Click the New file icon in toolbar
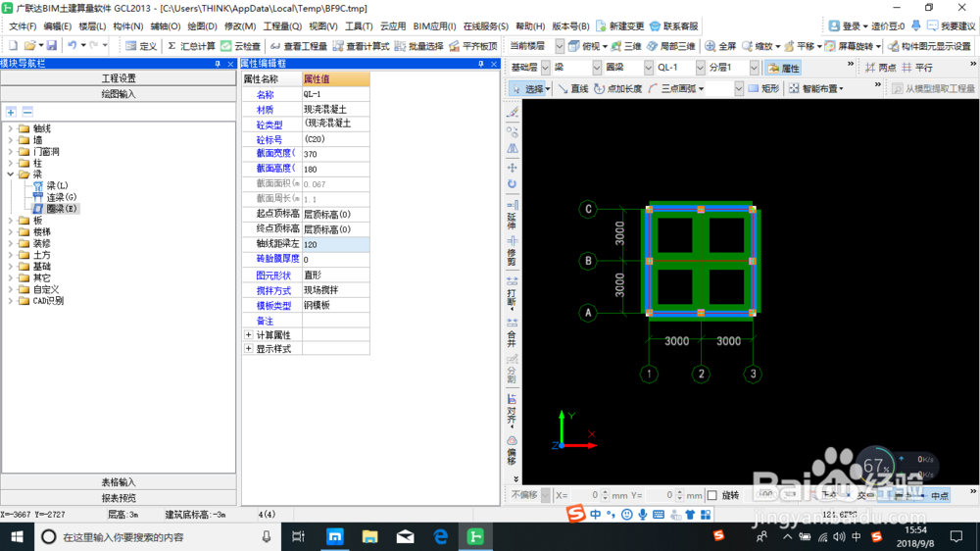Image resolution: width=980 pixels, height=551 pixels. 13,46
